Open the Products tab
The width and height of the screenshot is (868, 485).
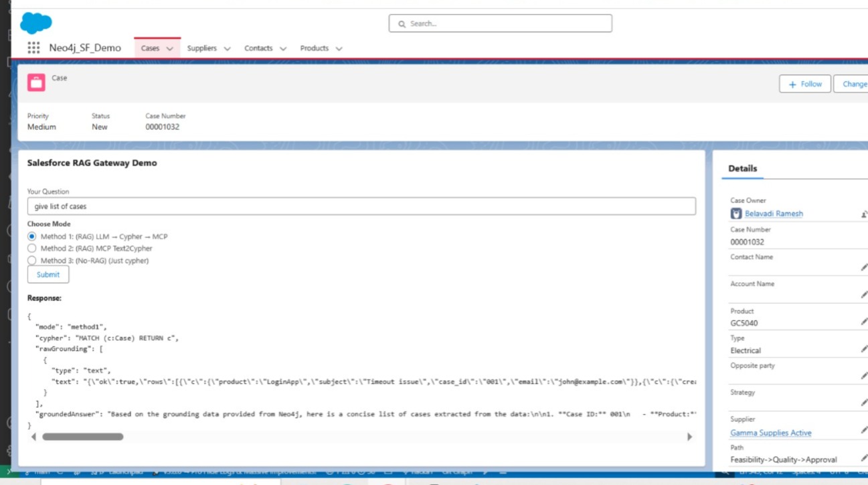tap(315, 48)
